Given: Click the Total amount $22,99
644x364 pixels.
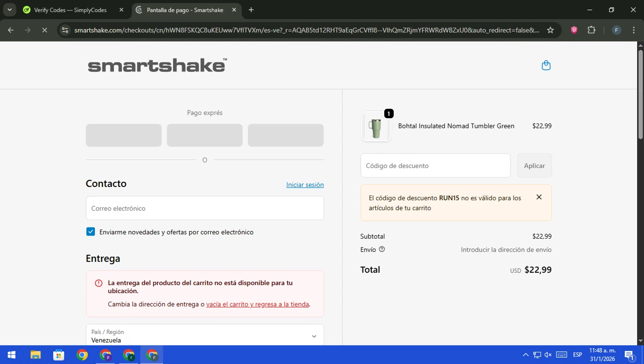Looking at the screenshot, I should tap(538, 270).
